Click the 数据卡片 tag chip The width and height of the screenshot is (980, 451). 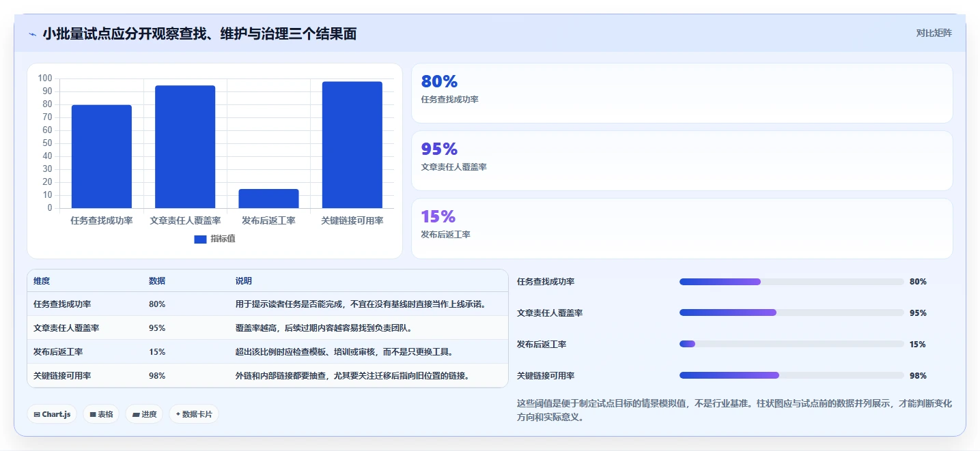click(x=194, y=414)
